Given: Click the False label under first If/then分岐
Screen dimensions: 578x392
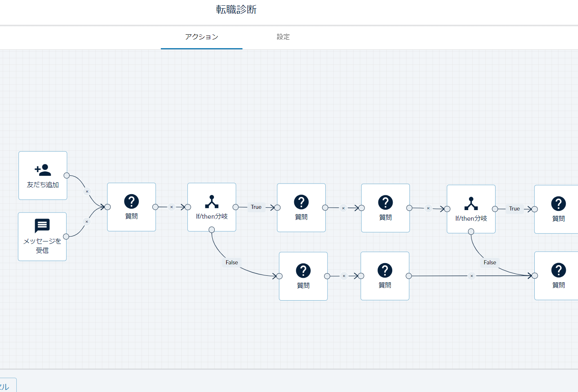Looking at the screenshot, I should coord(231,262).
